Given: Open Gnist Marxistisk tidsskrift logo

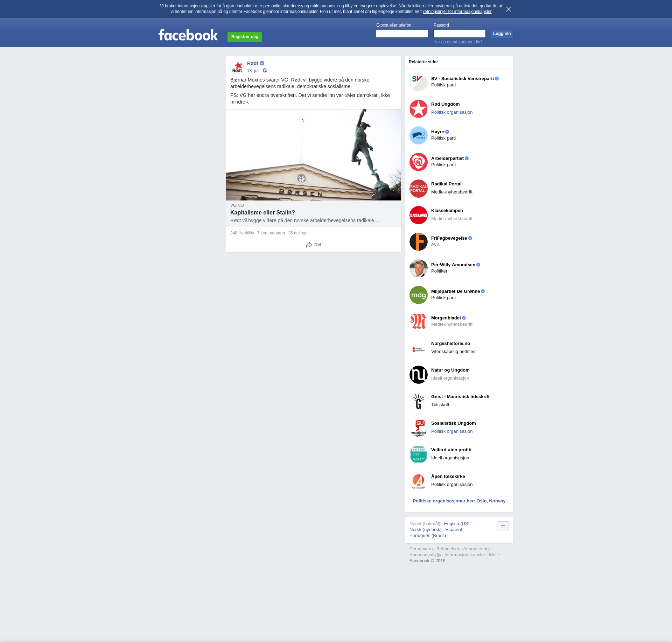Looking at the screenshot, I should [x=419, y=401].
